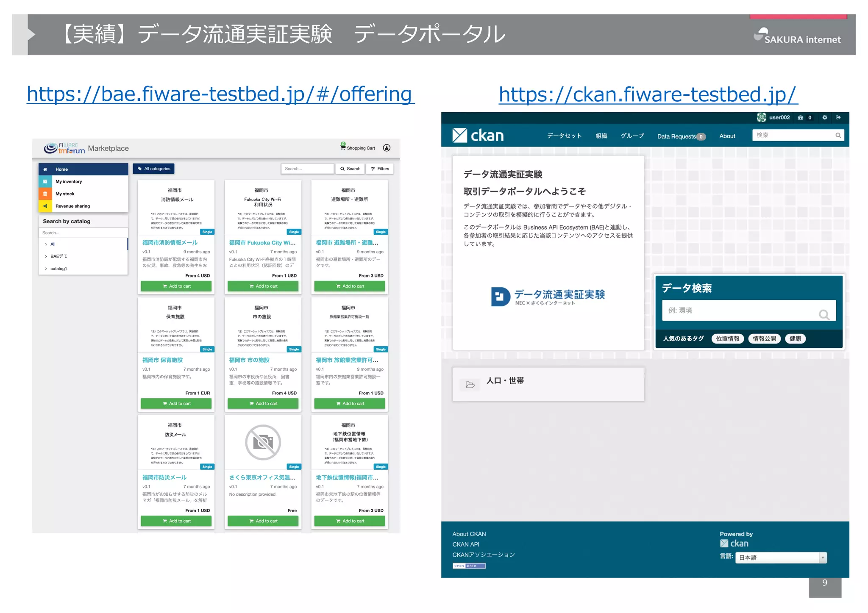Image resolution: width=868 pixels, height=613 pixels.
Task: Click the FIWARE tmforum logo
Action: (64, 148)
